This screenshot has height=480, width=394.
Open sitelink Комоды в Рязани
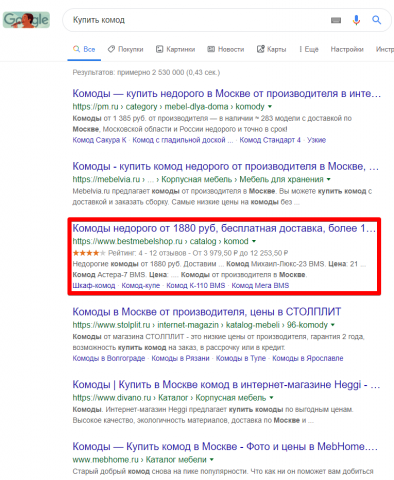point(180,358)
